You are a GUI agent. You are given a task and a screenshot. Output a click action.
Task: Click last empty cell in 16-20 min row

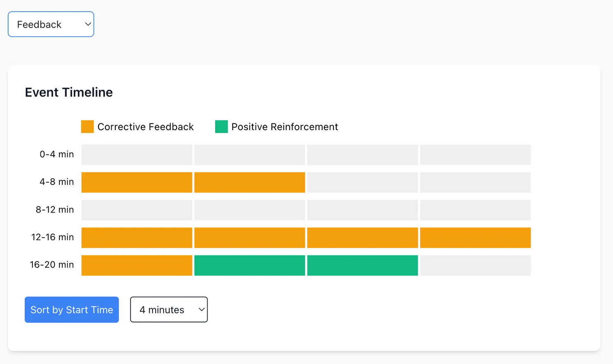(x=475, y=266)
